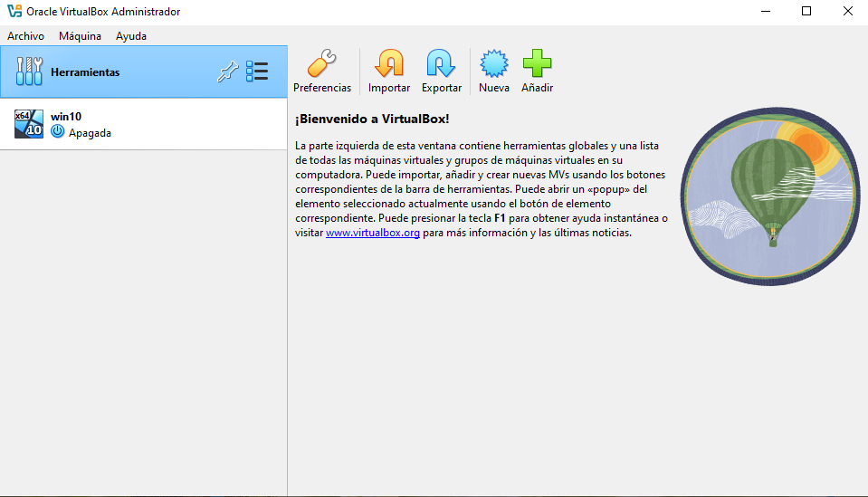The width and height of the screenshot is (868, 497).
Task: Pin the Herramientas tools with pushpin icon
Action: point(227,72)
